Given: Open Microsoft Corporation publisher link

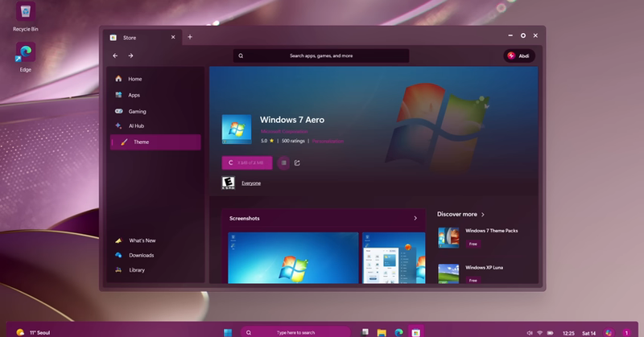Looking at the screenshot, I should tap(284, 131).
